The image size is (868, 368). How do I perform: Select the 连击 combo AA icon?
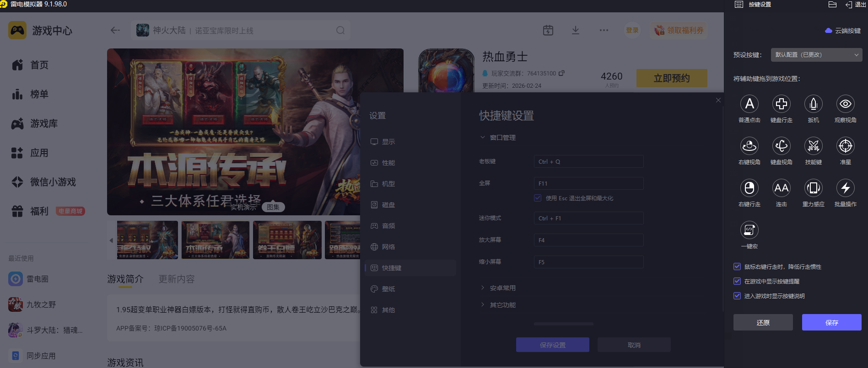pyautogui.click(x=782, y=188)
